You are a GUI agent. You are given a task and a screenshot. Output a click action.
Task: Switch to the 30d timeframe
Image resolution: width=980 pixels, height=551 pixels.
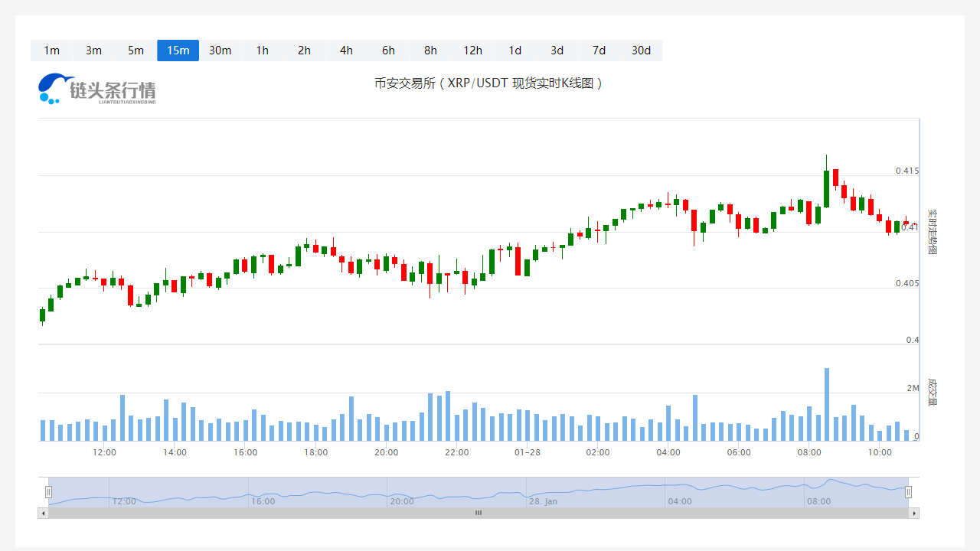(x=641, y=51)
